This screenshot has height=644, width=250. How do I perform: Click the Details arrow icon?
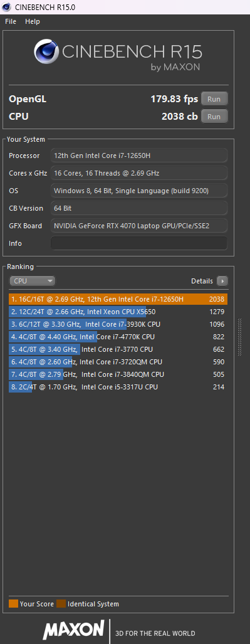tap(222, 281)
